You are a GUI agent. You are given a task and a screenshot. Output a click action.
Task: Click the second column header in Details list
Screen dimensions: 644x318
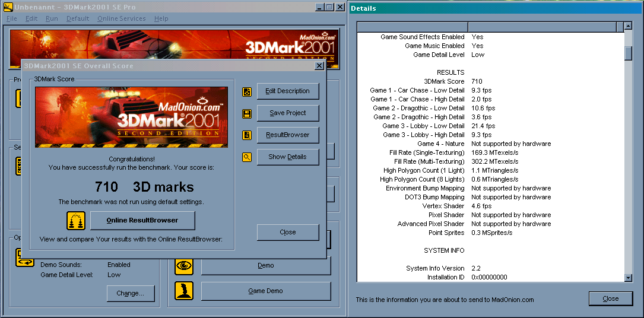click(543, 27)
